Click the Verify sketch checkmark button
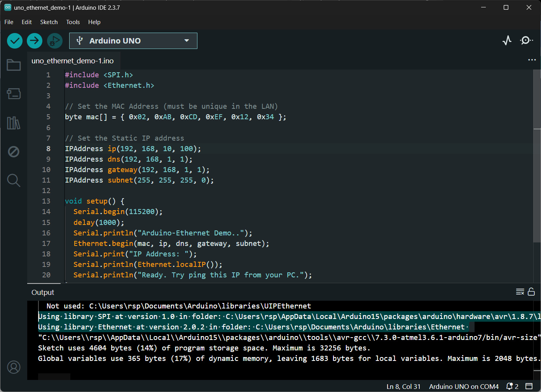This screenshot has width=541, height=392. click(15, 41)
